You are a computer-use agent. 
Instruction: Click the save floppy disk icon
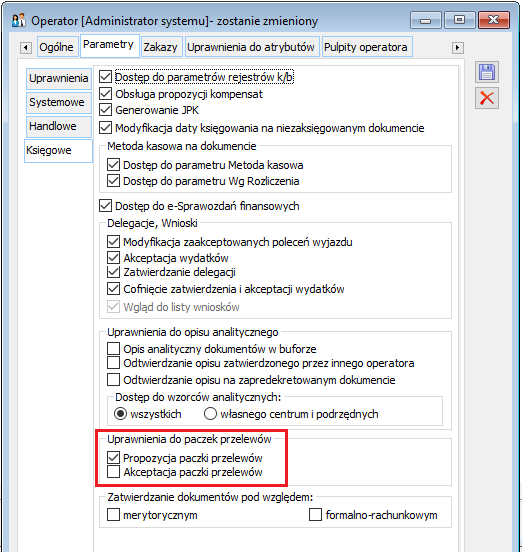click(x=486, y=72)
